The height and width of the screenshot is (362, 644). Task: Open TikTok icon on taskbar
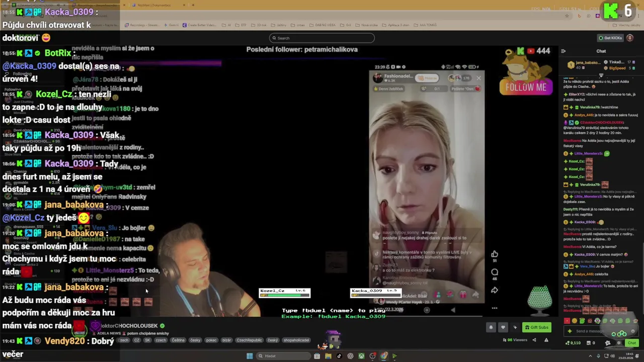(x=339, y=356)
